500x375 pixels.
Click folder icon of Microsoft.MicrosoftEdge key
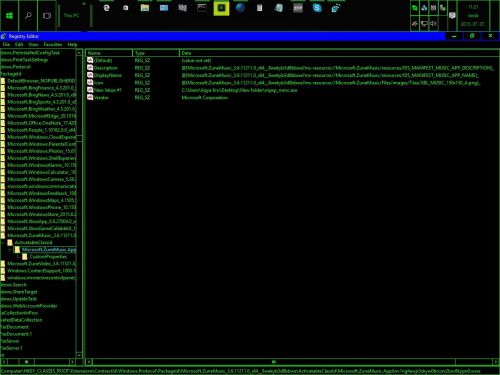(3, 116)
